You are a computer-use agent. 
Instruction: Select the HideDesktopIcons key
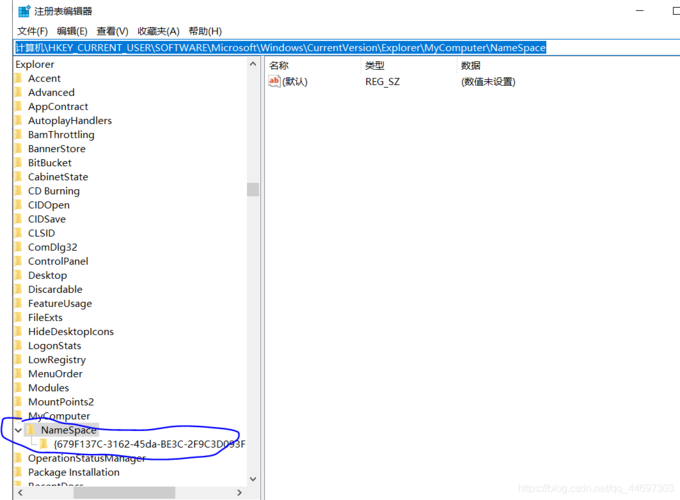pos(71,332)
